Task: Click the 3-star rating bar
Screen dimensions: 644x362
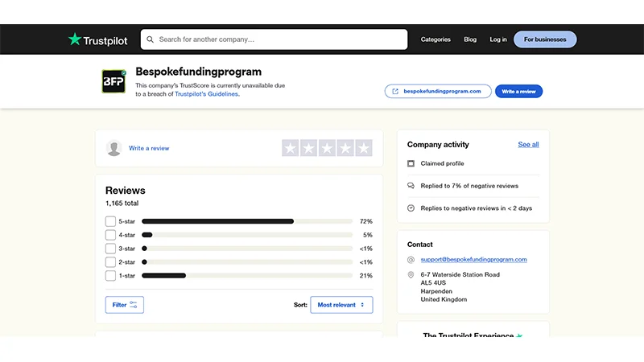Action: click(x=247, y=249)
